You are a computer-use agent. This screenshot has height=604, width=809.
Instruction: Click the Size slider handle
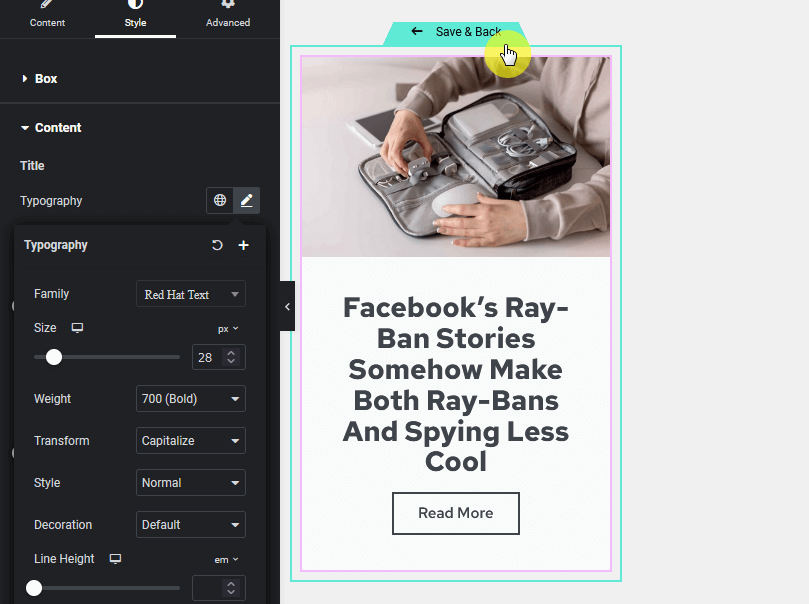pos(54,357)
